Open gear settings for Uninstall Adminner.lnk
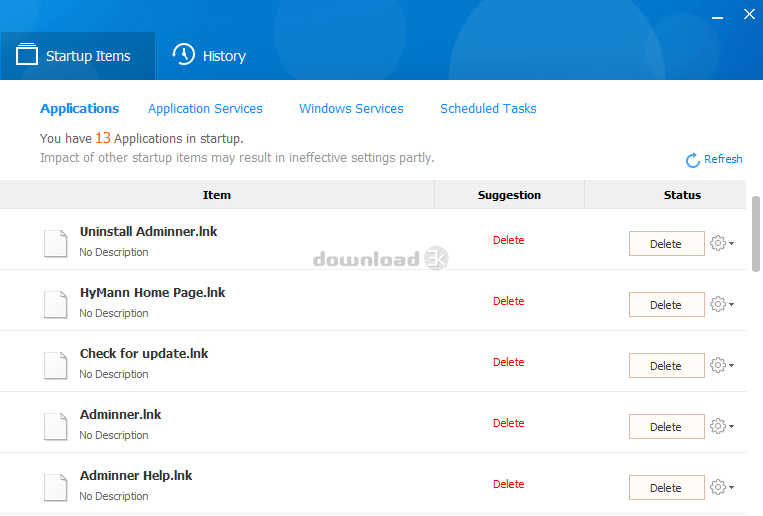 tap(720, 243)
